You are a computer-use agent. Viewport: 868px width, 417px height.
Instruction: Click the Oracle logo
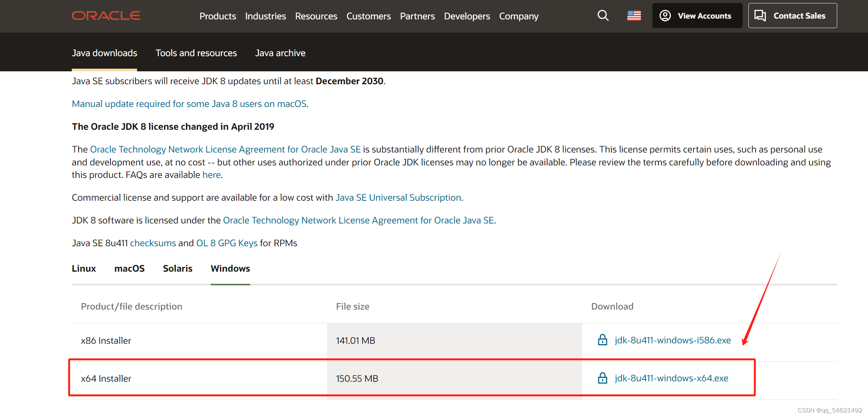[106, 16]
